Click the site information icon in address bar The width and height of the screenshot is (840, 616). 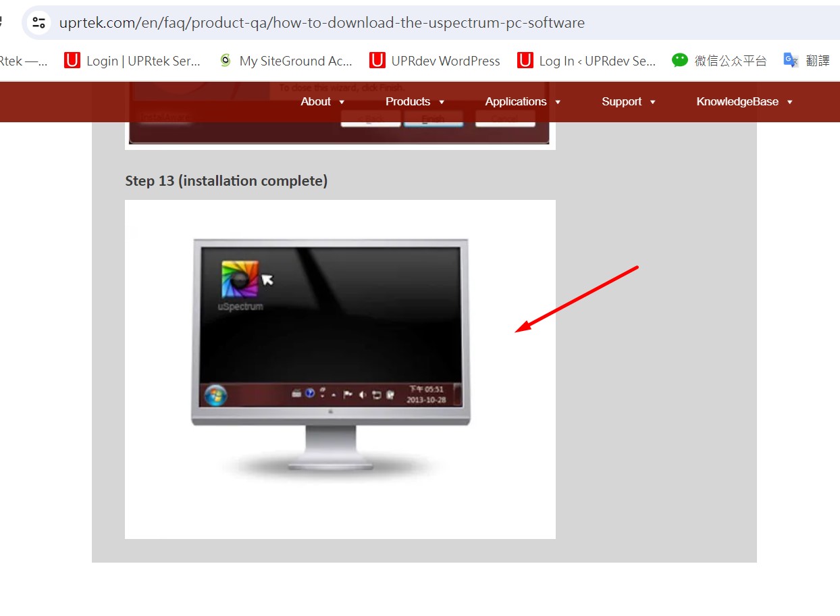click(38, 23)
